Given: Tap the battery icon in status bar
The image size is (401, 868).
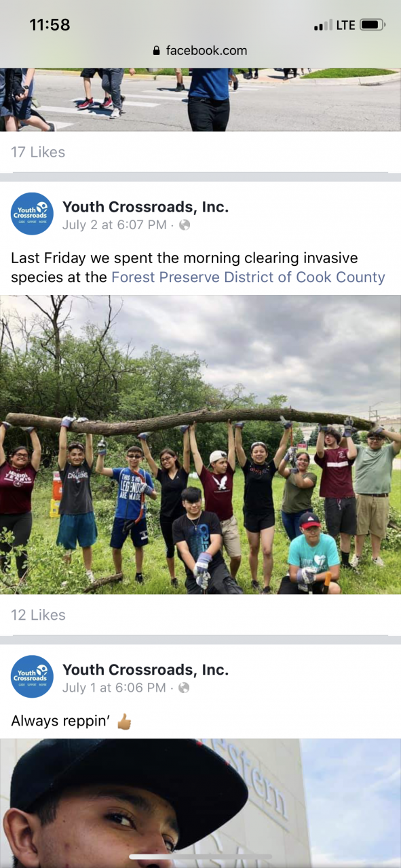Looking at the screenshot, I should pos(373,25).
